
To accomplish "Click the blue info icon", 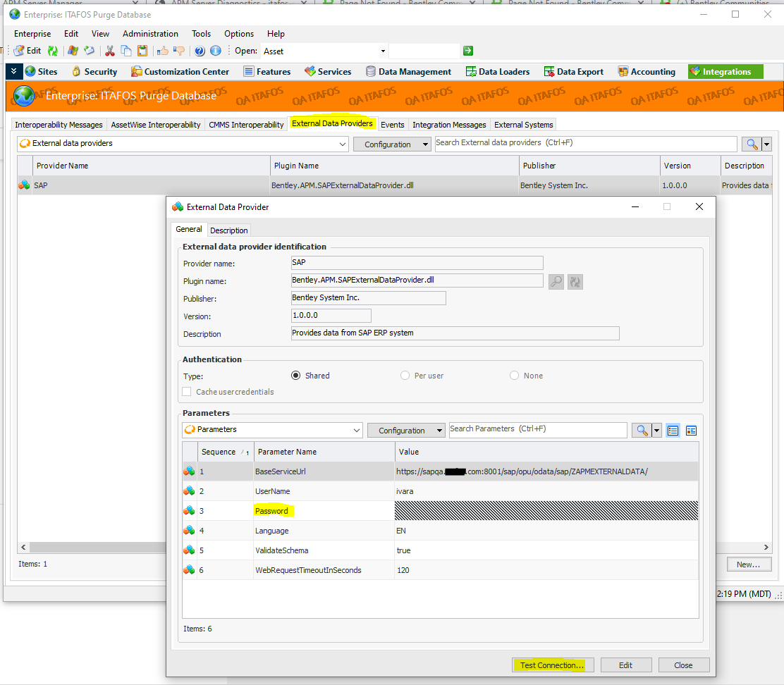I will click(216, 51).
